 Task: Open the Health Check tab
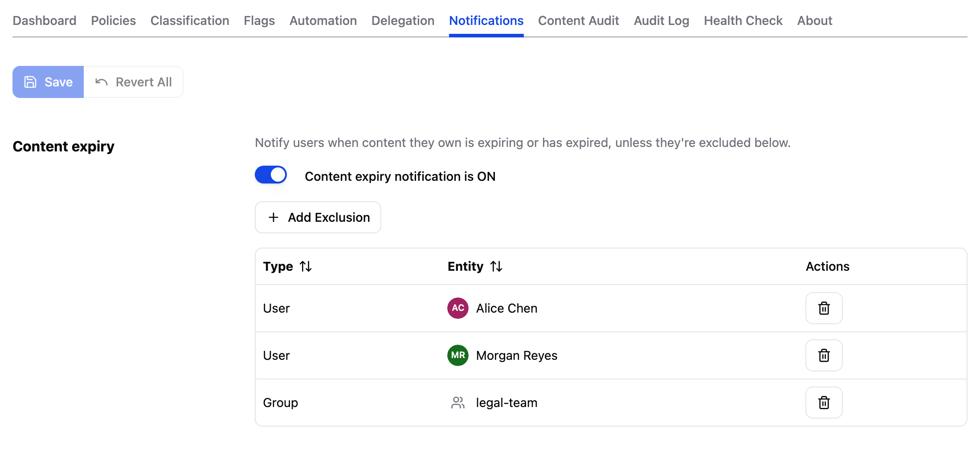(743, 20)
